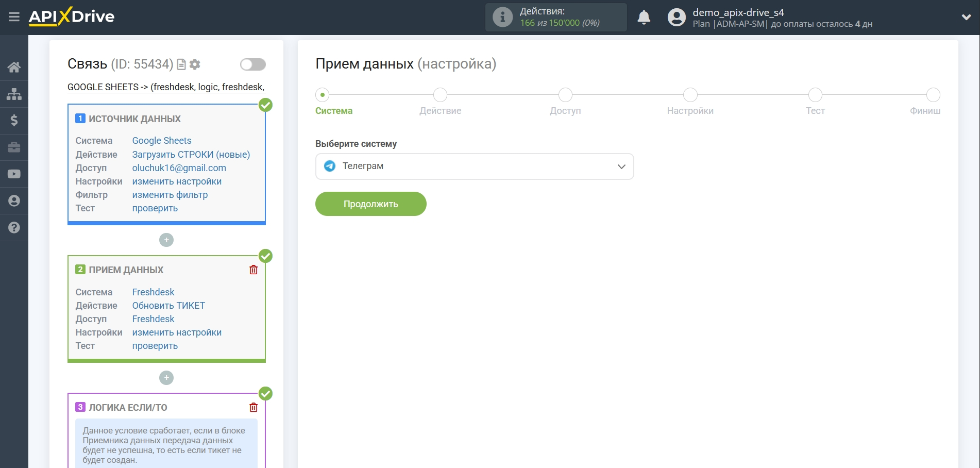The image size is (980, 468).
Task: Open the user profile icon in sidebar
Action: pos(14,201)
